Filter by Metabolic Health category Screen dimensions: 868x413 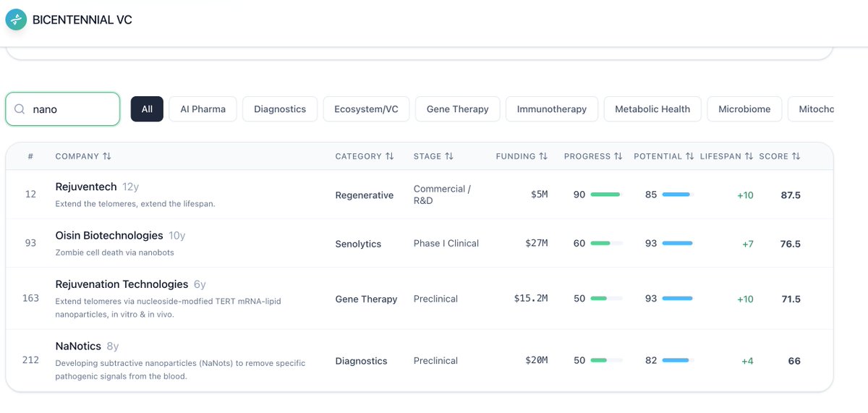652,109
